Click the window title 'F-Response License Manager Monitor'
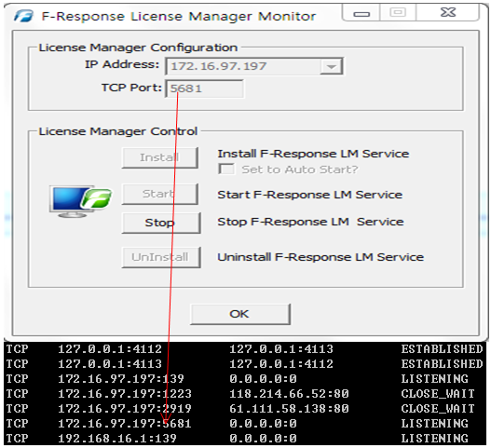 [179, 16]
